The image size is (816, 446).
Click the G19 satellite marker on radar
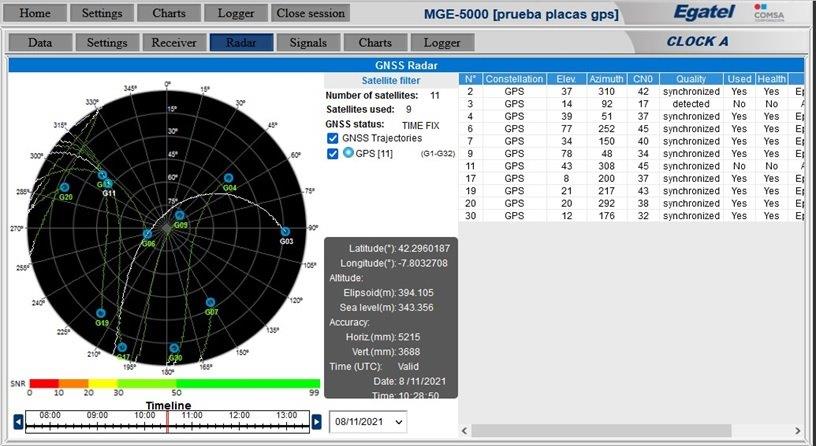coord(101,313)
